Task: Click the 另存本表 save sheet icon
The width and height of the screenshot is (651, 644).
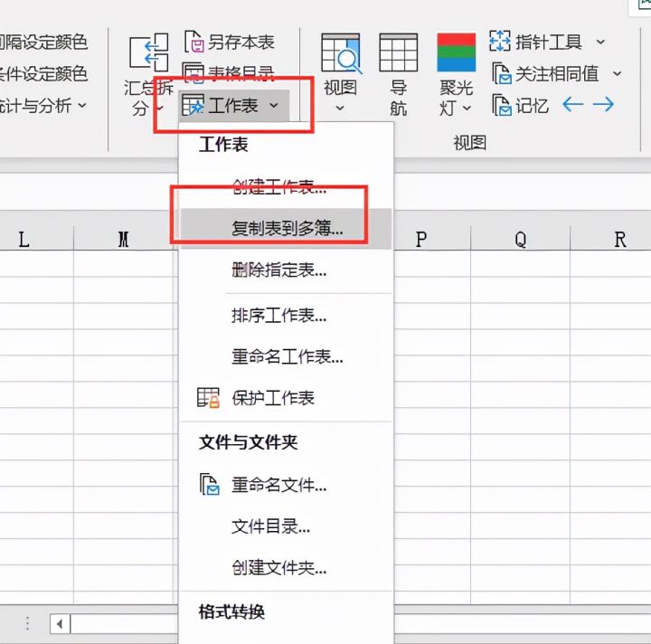Action: pos(194,42)
